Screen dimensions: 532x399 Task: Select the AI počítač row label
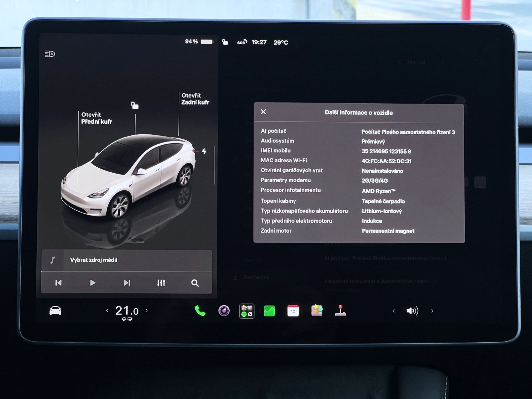point(274,131)
